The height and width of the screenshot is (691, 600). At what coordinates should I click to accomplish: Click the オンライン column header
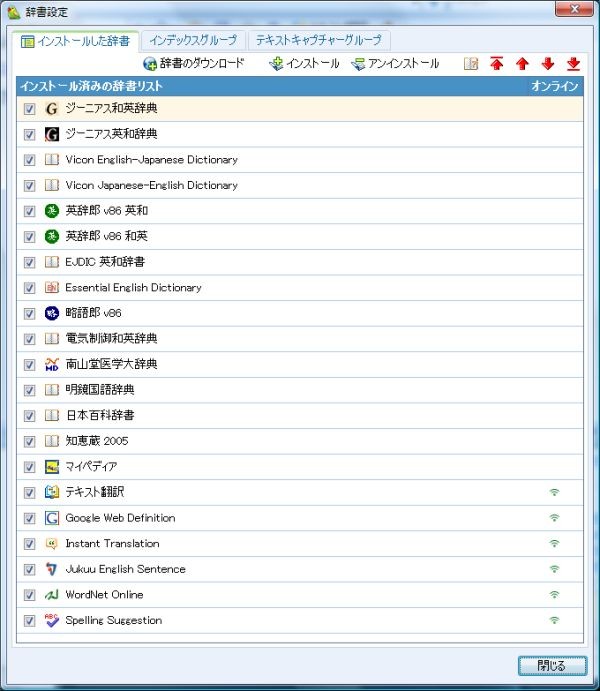pyautogui.click(x=554, y=86)
